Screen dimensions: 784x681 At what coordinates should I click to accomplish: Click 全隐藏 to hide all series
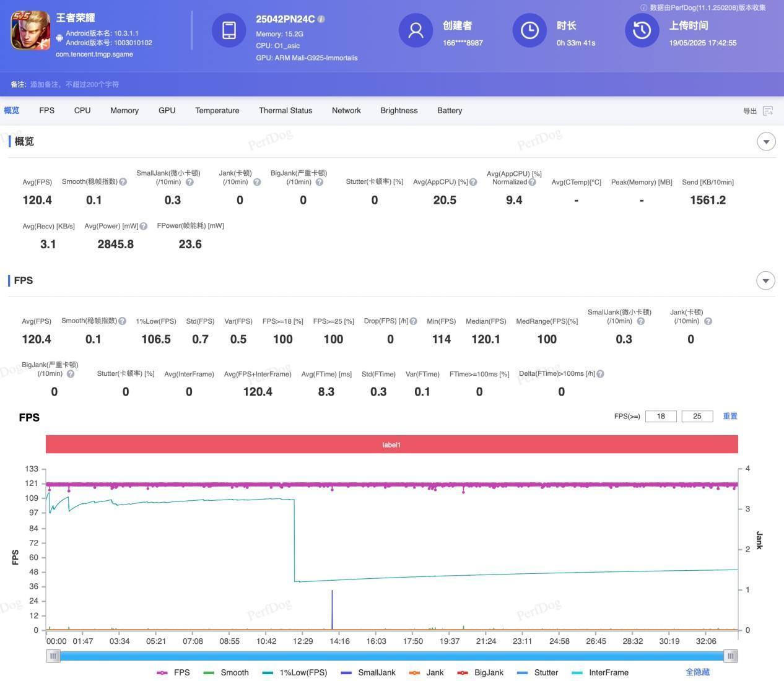(697, 672)
